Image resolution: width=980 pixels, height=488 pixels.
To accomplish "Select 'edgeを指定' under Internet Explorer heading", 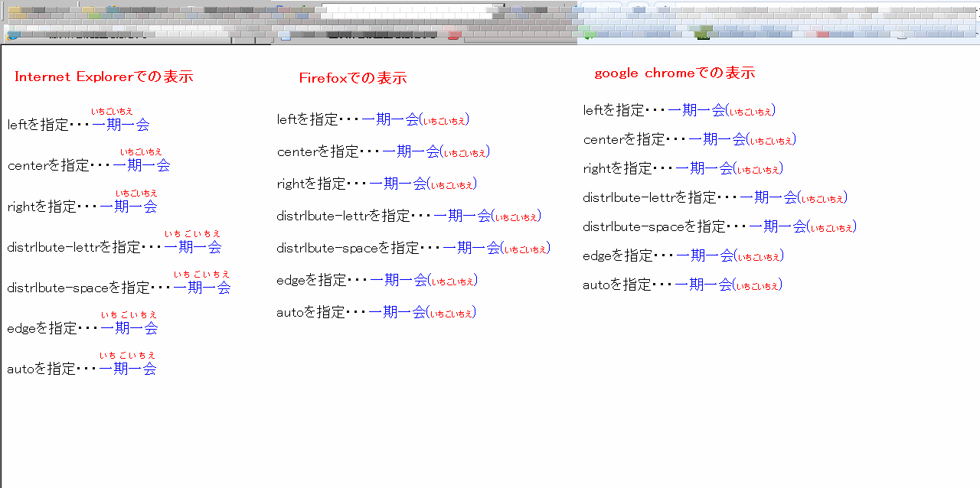I will [x=42, y=328].
